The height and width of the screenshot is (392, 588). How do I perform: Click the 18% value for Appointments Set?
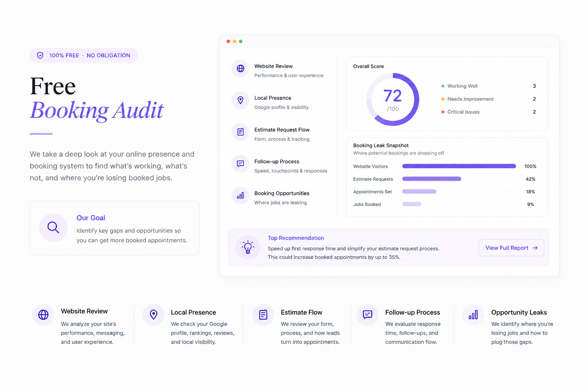coord(531,192)
